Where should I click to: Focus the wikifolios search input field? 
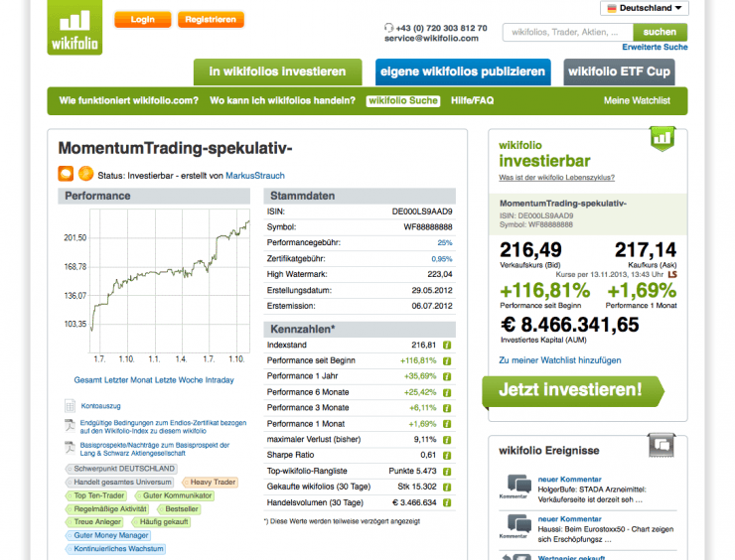[x=568, y=33]
